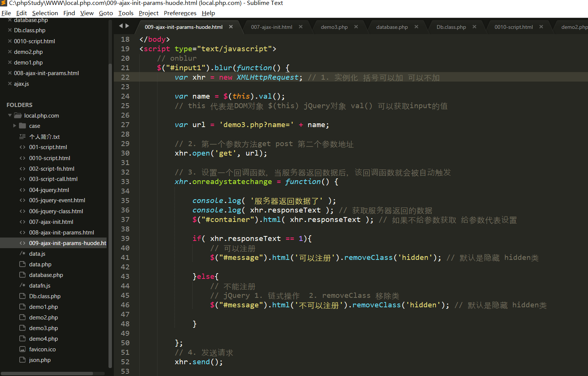Click the previous tab arrow icon
Screen dimensions: 588x376
(x=121, y=26)
